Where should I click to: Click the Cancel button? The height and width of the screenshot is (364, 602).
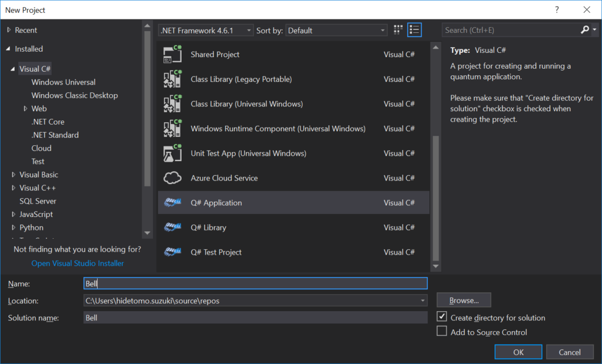(570, 352)
